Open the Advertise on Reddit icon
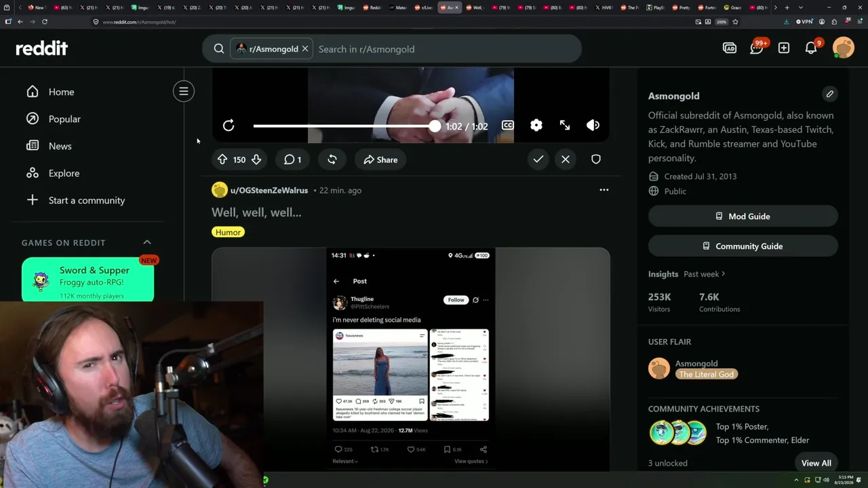Viewport: 868px width, 488px height. point(730,48)
